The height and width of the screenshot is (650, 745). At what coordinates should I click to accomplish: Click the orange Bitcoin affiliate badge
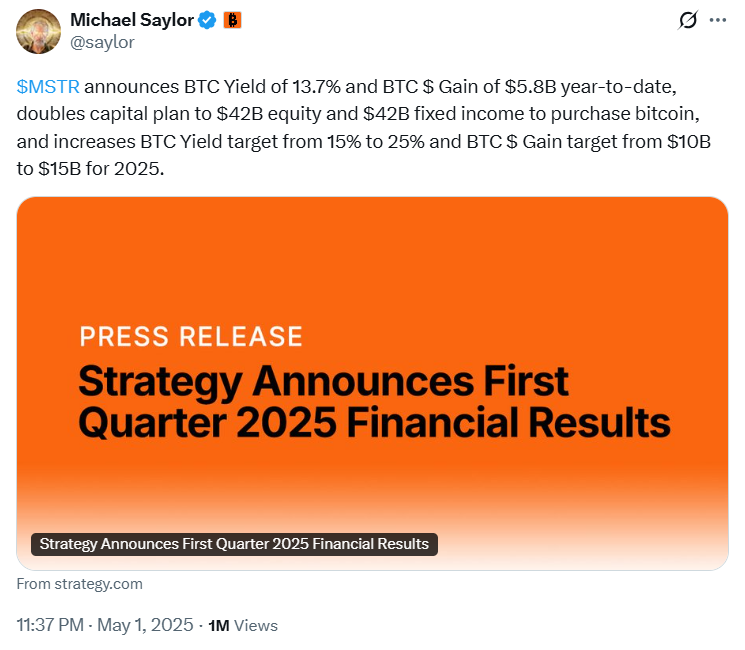coord(232,19)
